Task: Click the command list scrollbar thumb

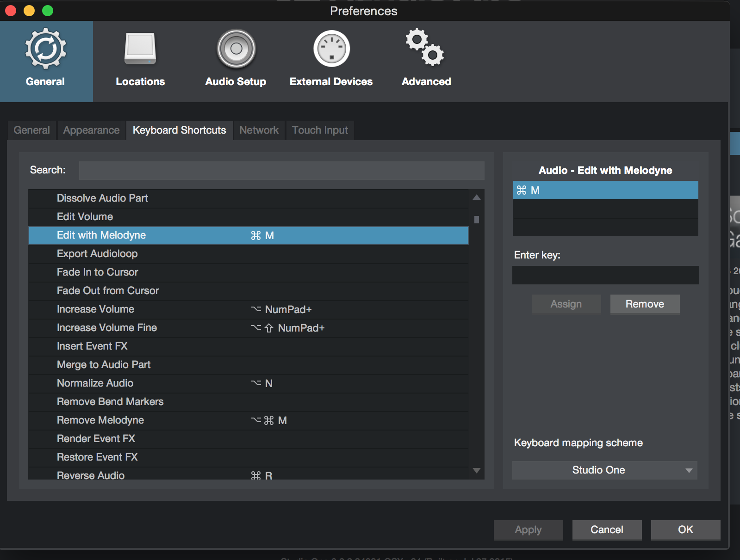Action: pos(477,220)
